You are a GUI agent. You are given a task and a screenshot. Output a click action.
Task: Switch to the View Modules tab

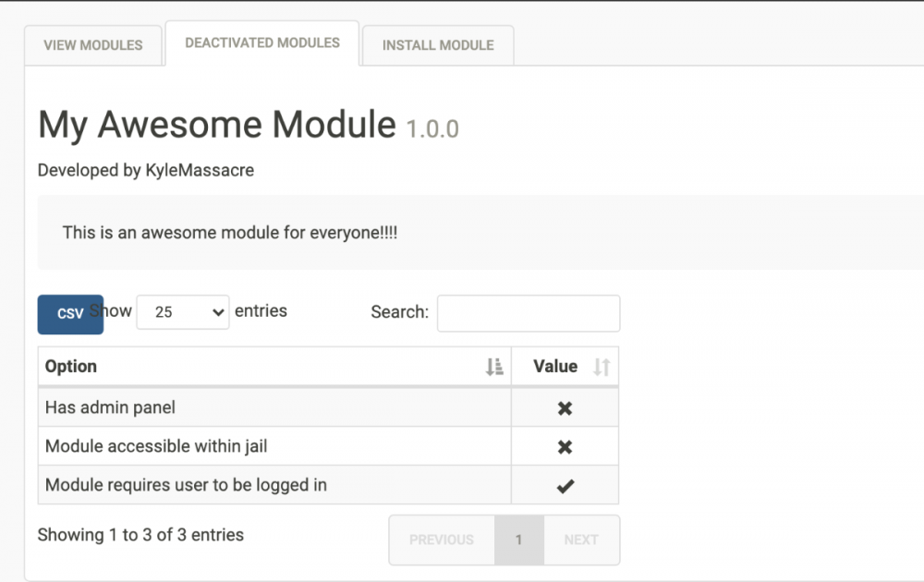[x=93, y=45]
